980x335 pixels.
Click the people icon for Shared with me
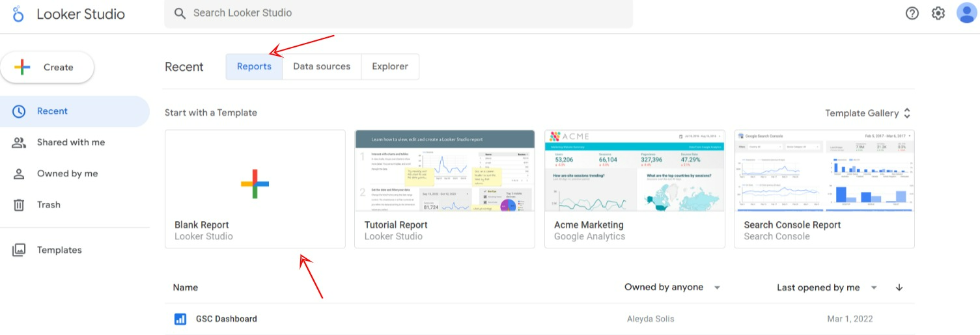point(19,142)
